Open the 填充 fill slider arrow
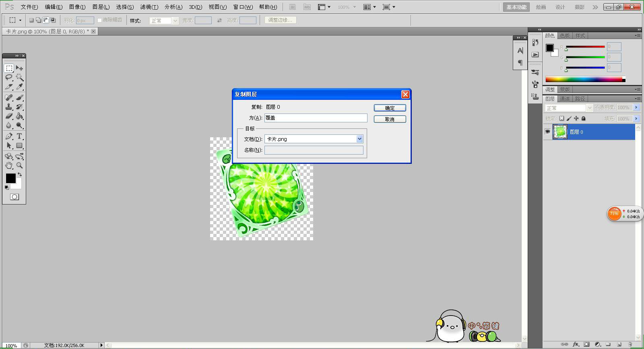 point(636,119)
